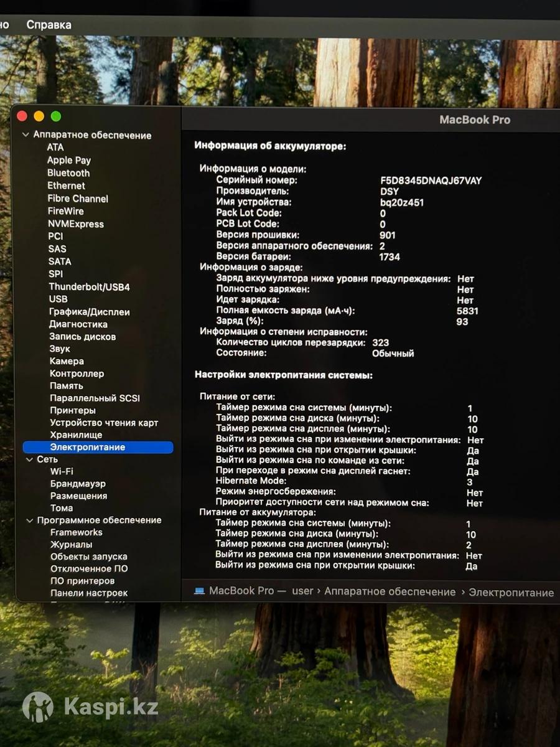This screenshot has height=747, width=560.
Task: Select Thunderbolt/USB4 in the sidebar
Action: click(x=89, y=287)
